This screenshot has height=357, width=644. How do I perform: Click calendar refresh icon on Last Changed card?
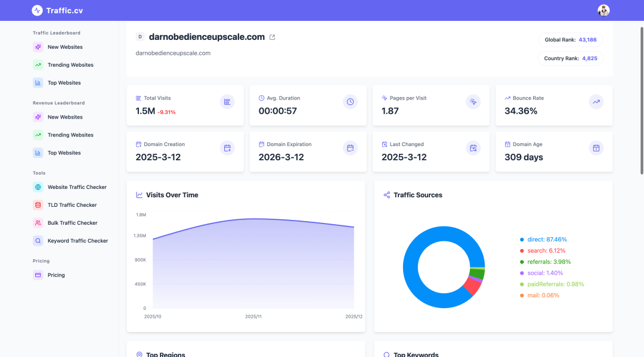(473, 148)
